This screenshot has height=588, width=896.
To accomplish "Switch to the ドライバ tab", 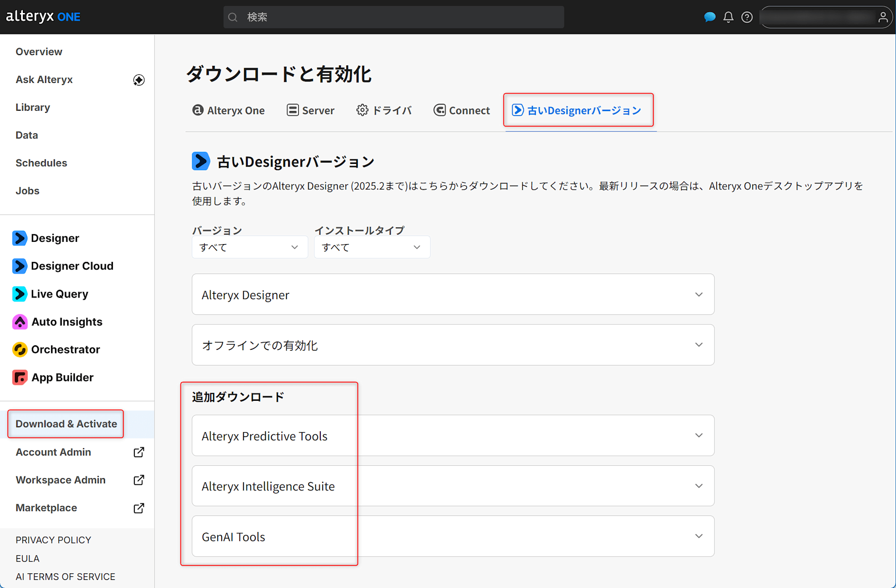I will [384, 110].
